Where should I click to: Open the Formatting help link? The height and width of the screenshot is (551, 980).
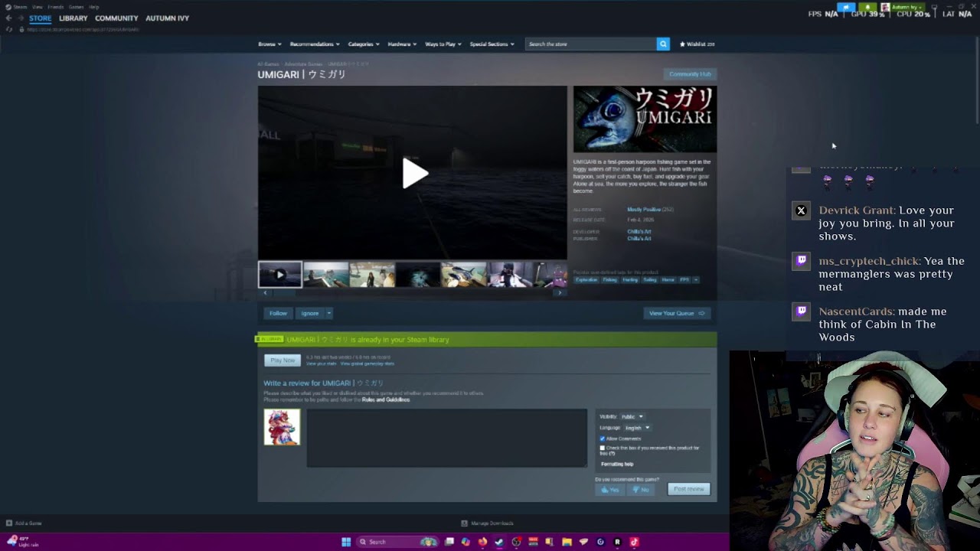pyautogui.click(x=617, y=464)
